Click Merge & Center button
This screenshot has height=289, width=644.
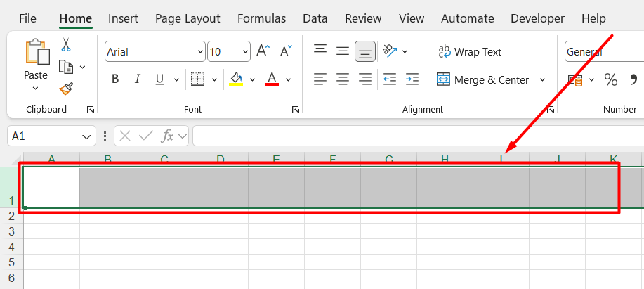(x=482, y=79)
